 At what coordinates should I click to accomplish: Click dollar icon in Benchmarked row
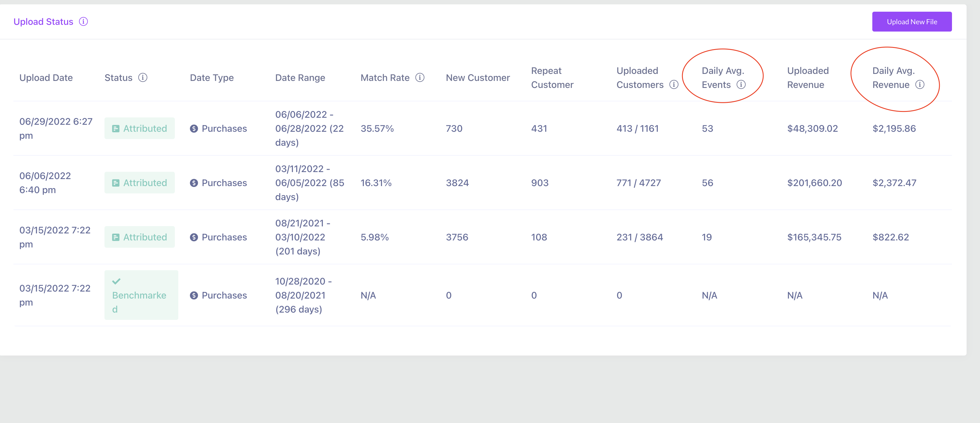(x=194, y=295)
